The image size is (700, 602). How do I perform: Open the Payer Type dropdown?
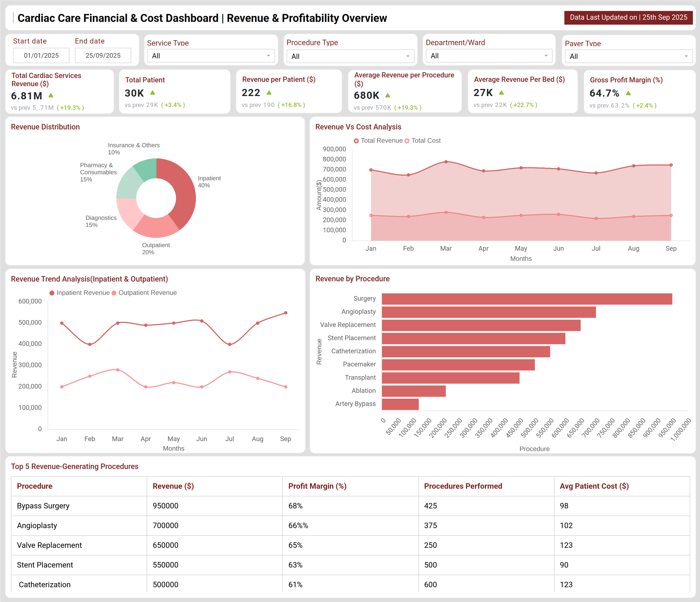tap(629, 56)
